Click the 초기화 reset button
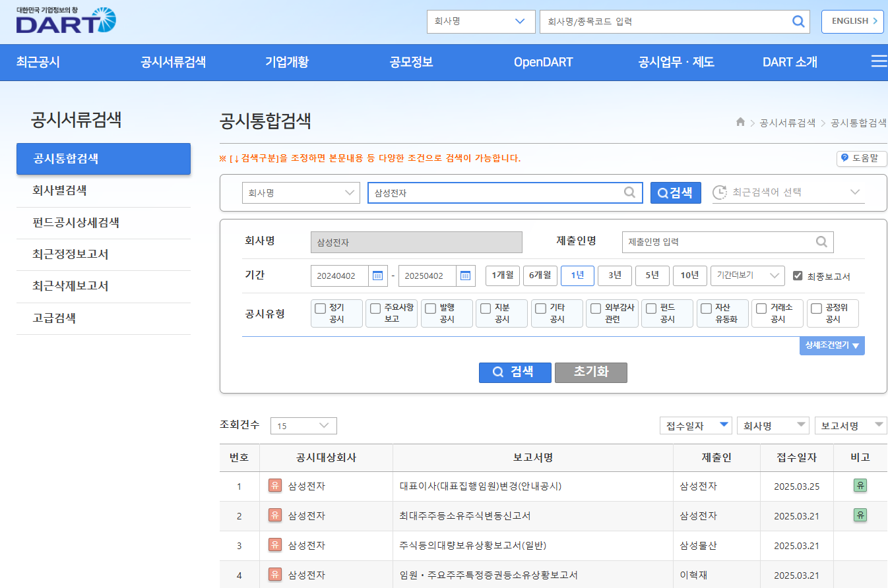 [x=591, y=372]
